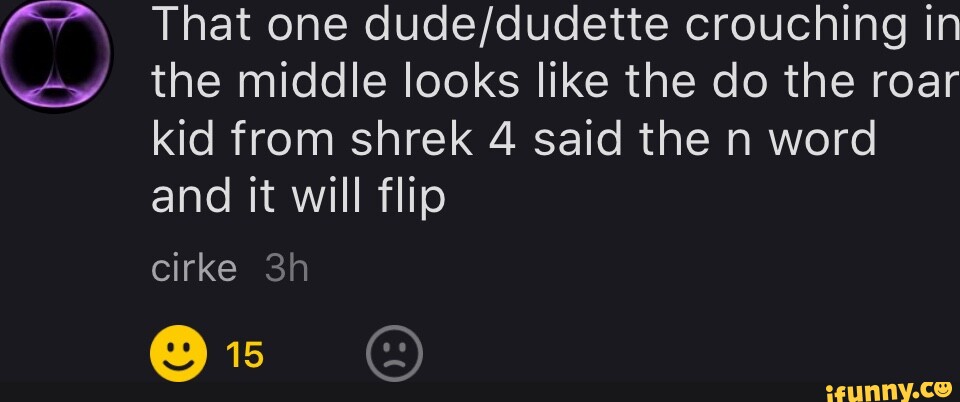The width and height of the screenshot is (960, 402).
Task: Select the comment's first line starting 'That one'
Action: point(555,26)
